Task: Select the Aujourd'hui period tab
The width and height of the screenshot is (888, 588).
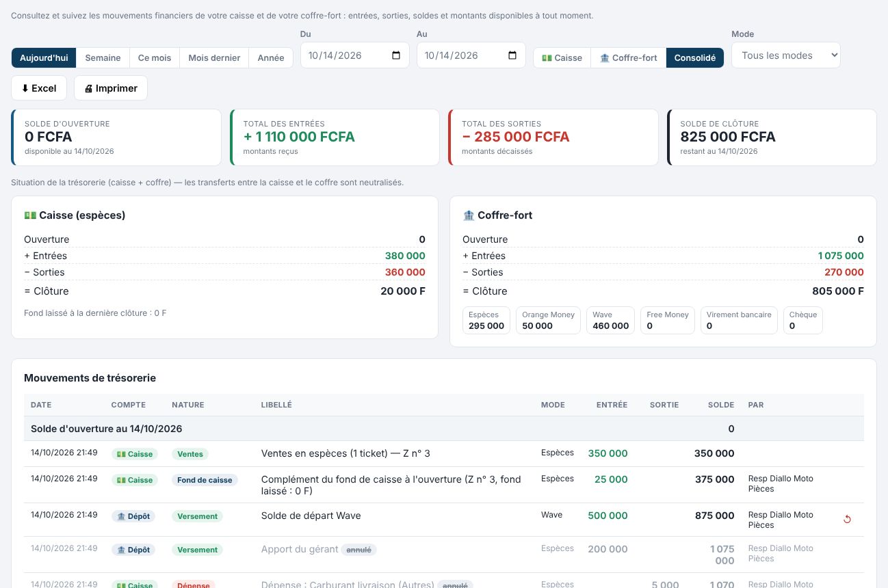Action: tap(44, 57)
